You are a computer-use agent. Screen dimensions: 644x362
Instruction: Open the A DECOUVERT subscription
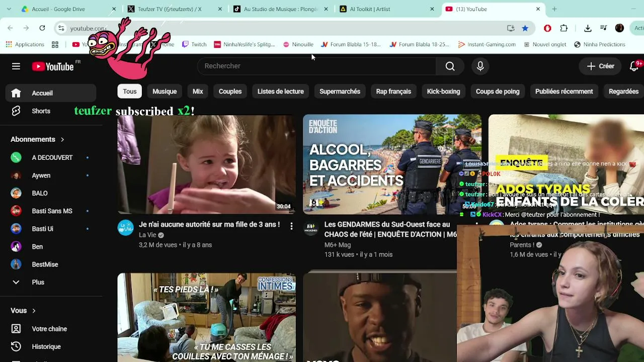pyautogui.click(x=50, y=157)
